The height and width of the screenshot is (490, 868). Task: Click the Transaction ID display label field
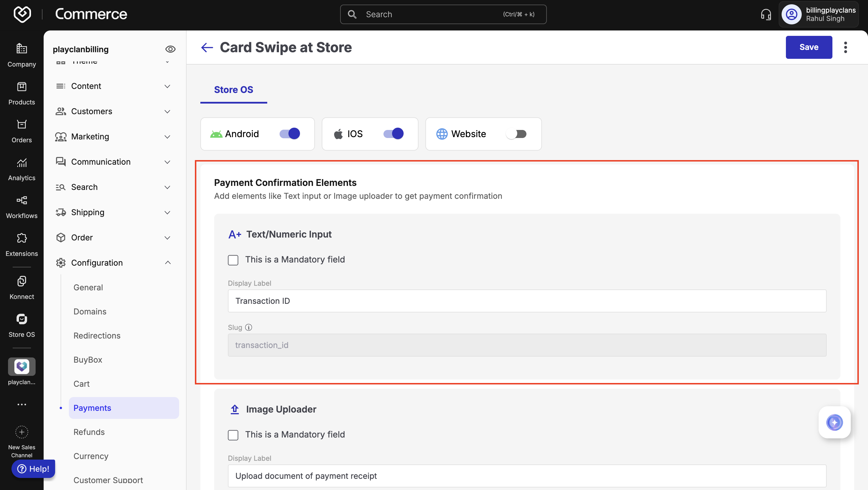point(527,301)
